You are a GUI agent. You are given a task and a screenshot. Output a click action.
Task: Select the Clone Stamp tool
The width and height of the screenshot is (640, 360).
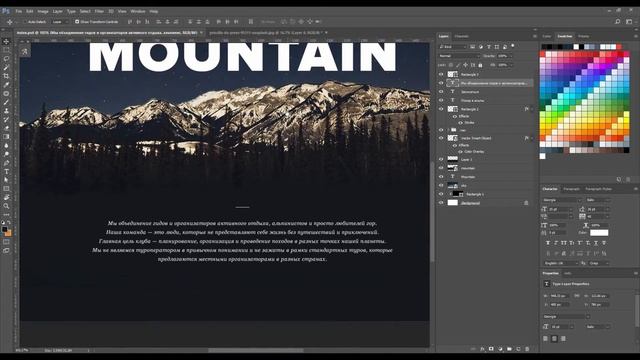[x=6, y=111]
